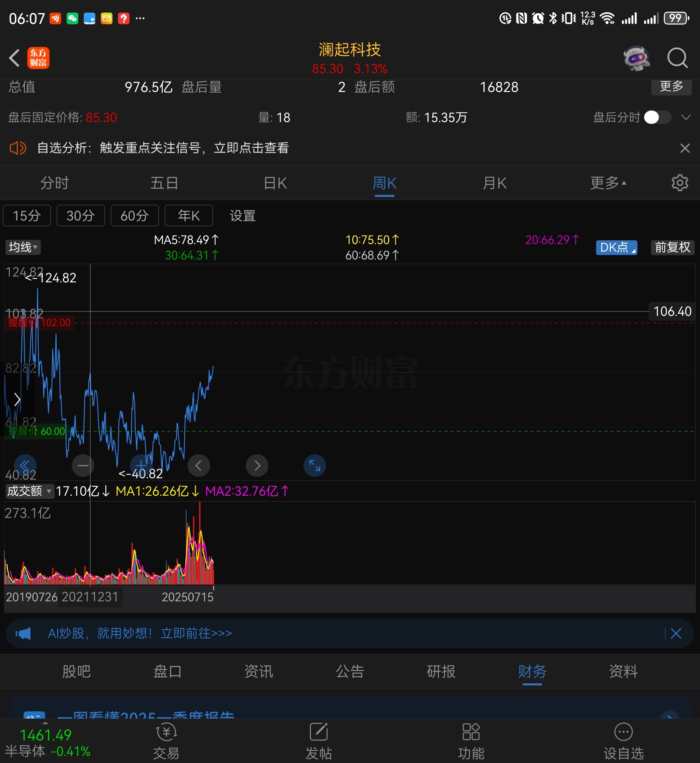Viewport: 700px width, 763px height.
Task: Tap the 106.40 crosshair price label
Action: (672, 311)
